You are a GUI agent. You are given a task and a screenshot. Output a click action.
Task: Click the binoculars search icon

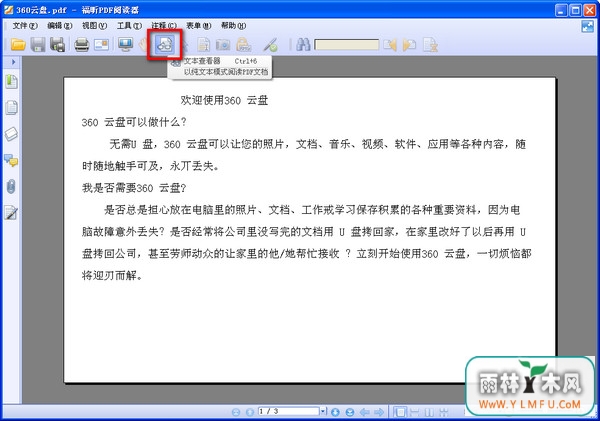click(303, 45)
